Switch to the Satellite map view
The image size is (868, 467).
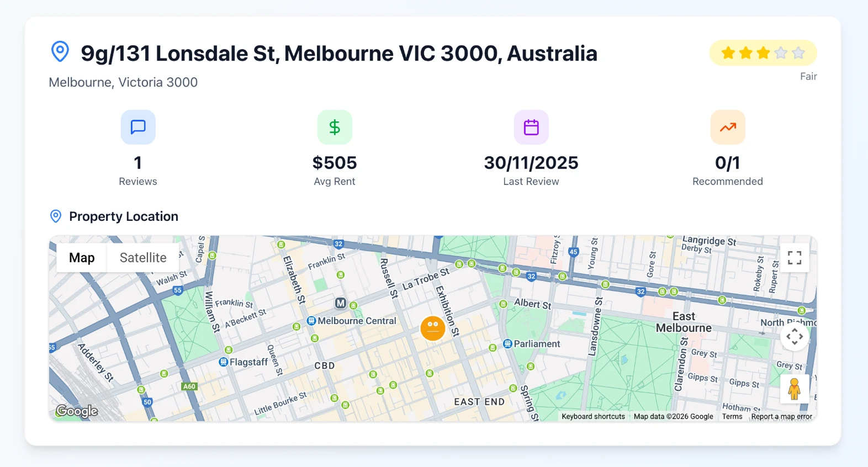click(x=143, y=258)
